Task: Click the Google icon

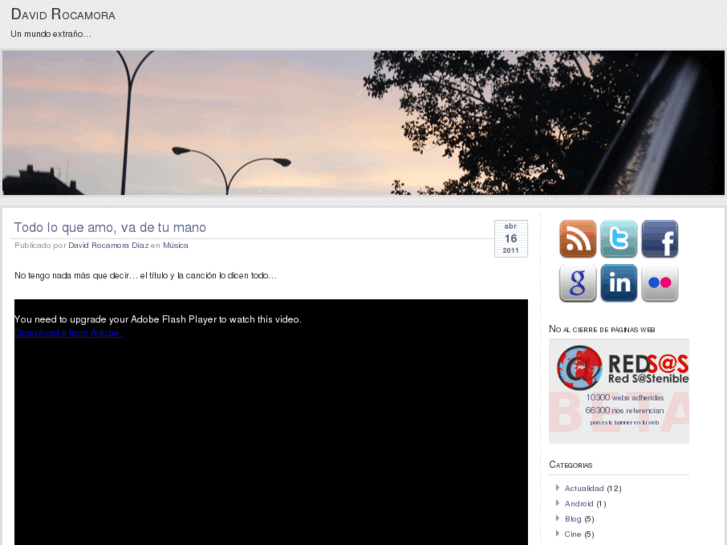Action: tap(577, 283)
